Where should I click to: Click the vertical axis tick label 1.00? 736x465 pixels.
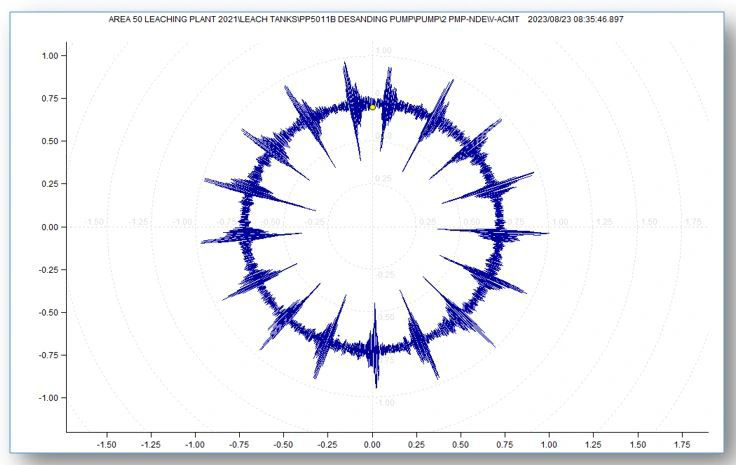point(50,56)
